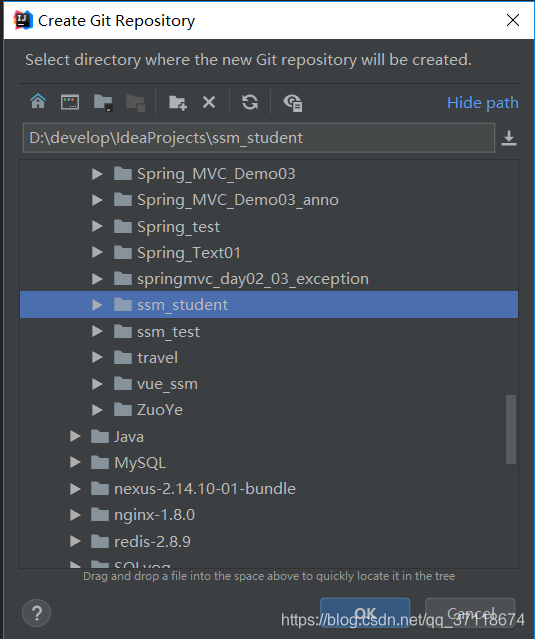Click the New Folder icon

pyautogui.click(x=178, y=102)
